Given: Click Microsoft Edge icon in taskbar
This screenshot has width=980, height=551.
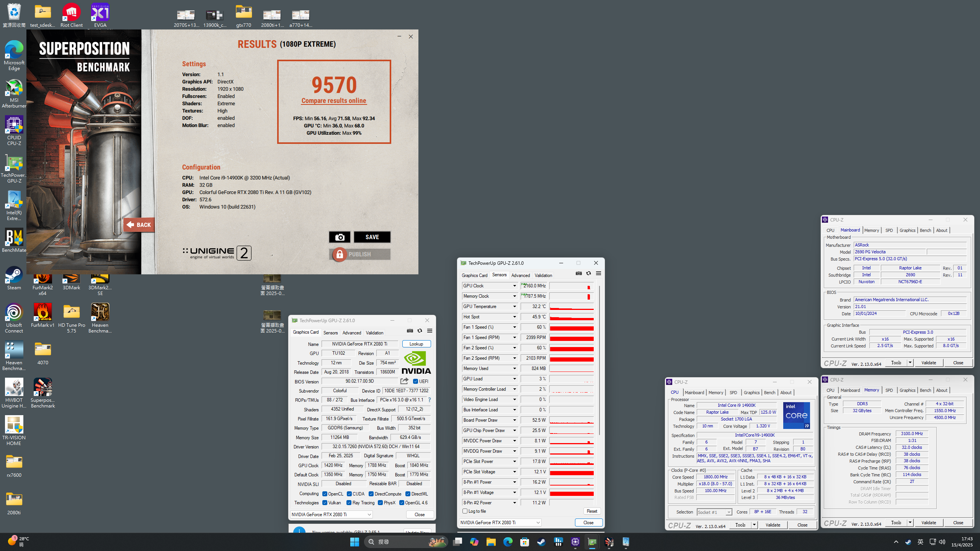Looking at the screenshot, I should click(508, 542).
